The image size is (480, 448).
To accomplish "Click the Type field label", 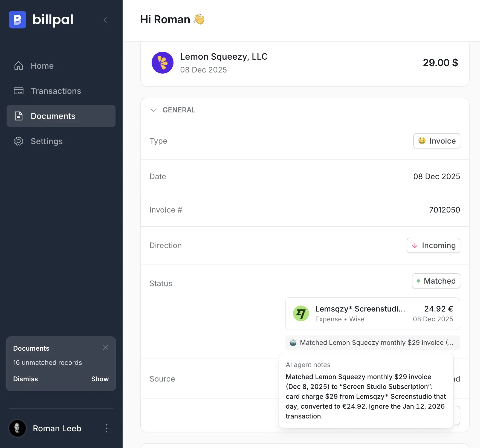I will click(158, 141).
